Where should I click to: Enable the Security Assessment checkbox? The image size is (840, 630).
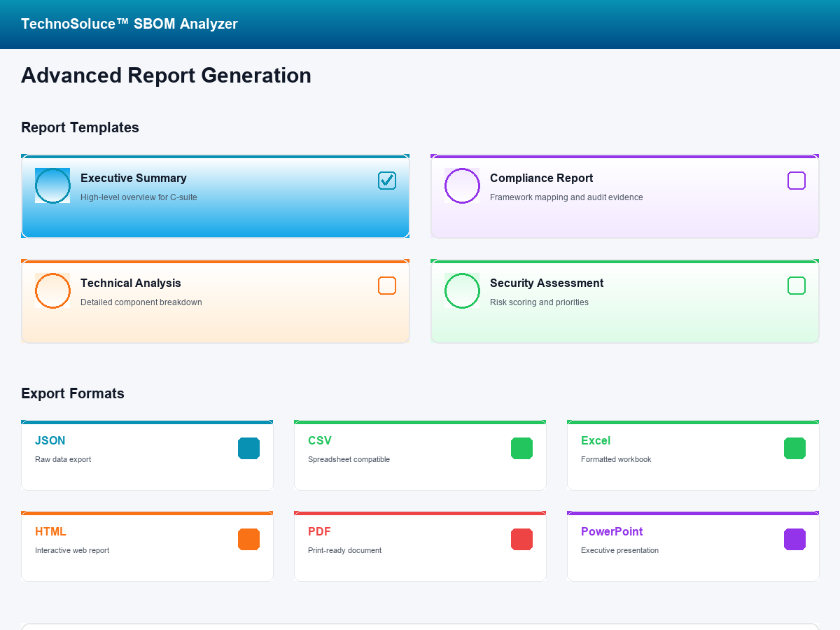coord(797,286)
